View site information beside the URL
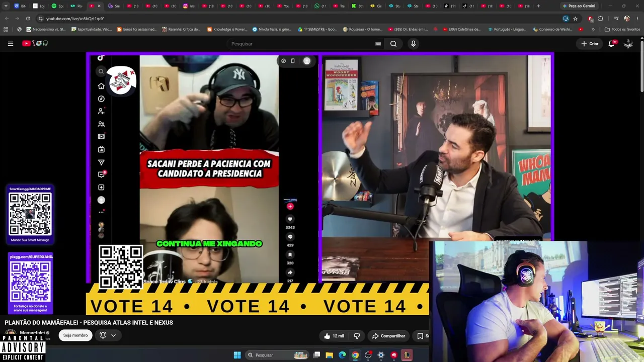This screenshot has width=644, height=362. pyautogui.click(x=40, y=19)
